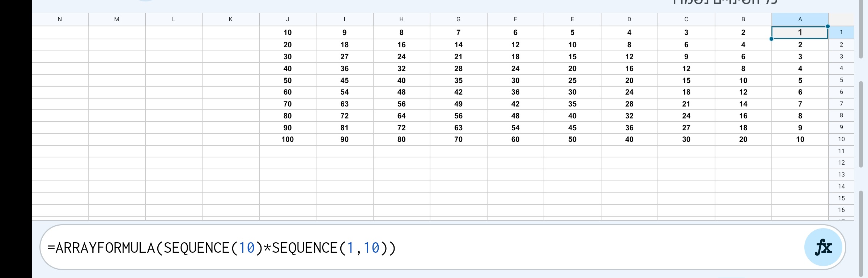
Task: Click the cell containing 81 in column I
Action: tap(344, 127)
